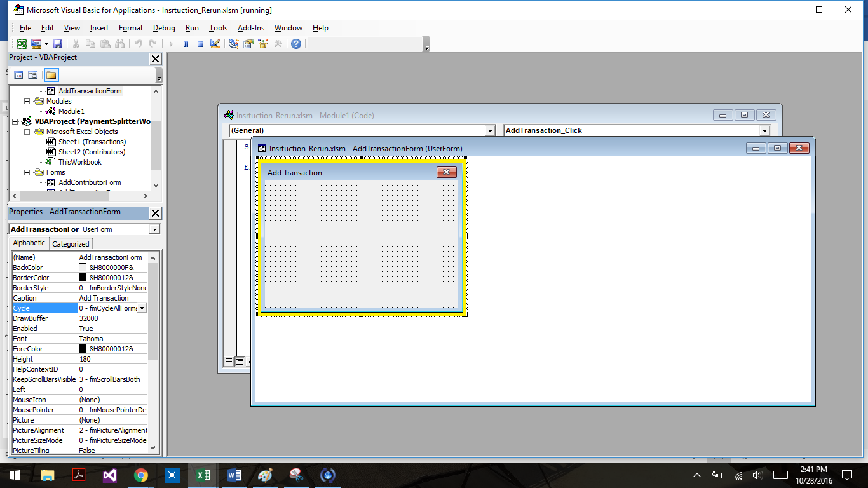This screenshot has height=488, width=868.
Task: Click the Break pause icon
Action: pyautogui.click(x=186, y=44)
